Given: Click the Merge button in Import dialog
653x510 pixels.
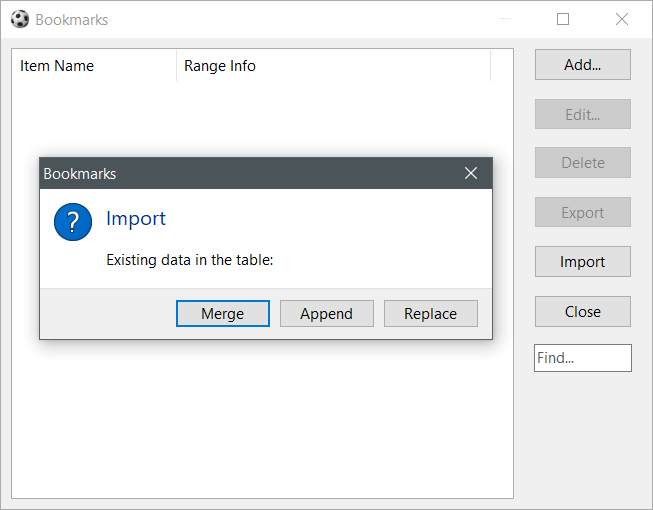Looking at the screenshot, I should point(223,313).
